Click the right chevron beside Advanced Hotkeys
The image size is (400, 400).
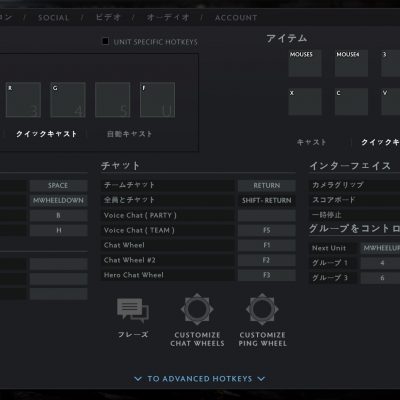tap(261, 379)
